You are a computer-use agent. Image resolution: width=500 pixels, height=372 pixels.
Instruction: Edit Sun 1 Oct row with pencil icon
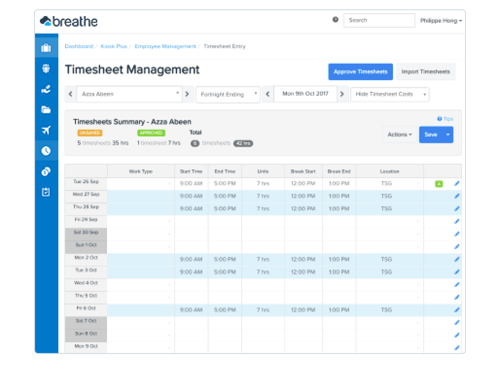click(457, 247)
